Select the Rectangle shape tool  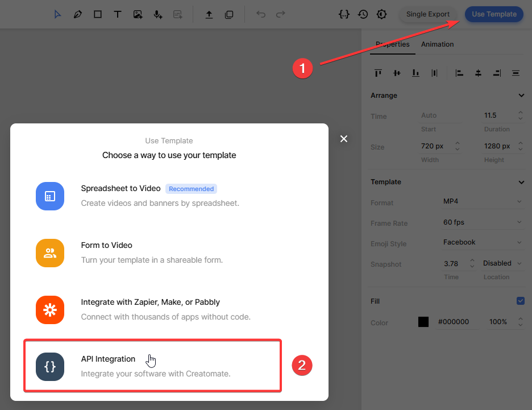point(98,14)
